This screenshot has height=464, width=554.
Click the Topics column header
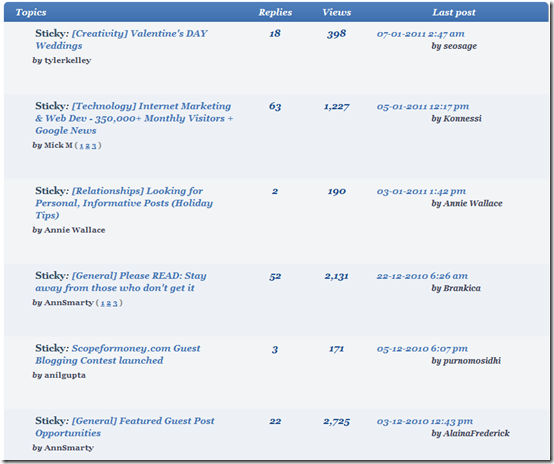[31, 12]
